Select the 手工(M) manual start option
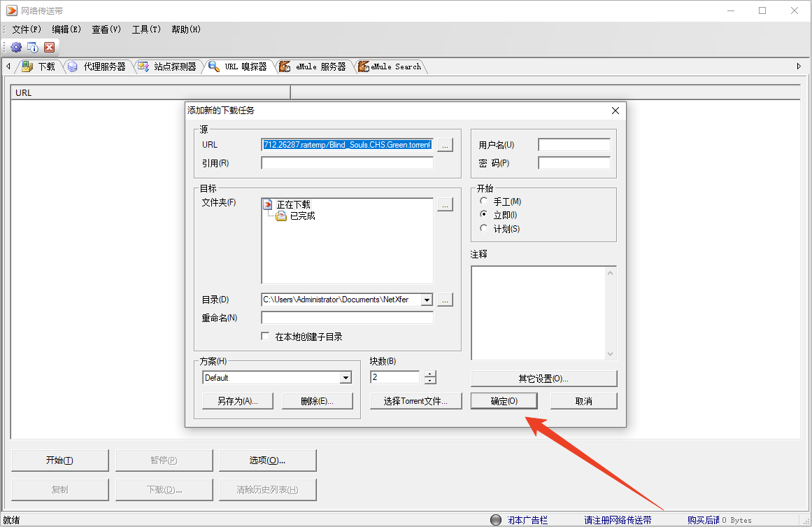Viewport: 812px width, 527px height. [x=484, y=202]
